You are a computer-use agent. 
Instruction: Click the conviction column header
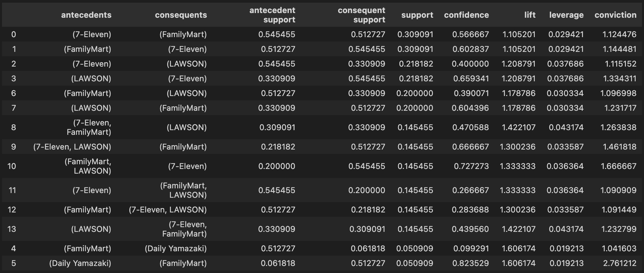pyautogui.click(x=615, y=15)
